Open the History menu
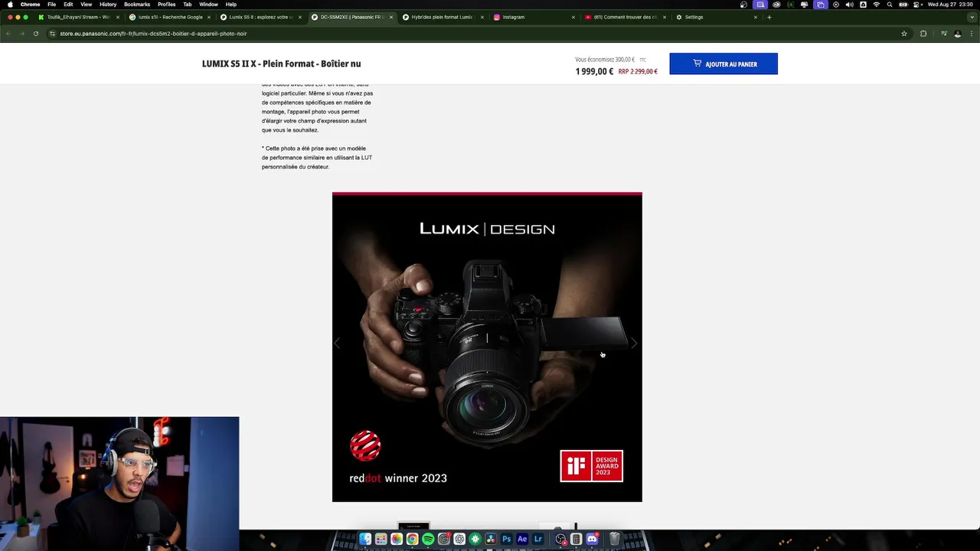980x551 pixels. 108,5
